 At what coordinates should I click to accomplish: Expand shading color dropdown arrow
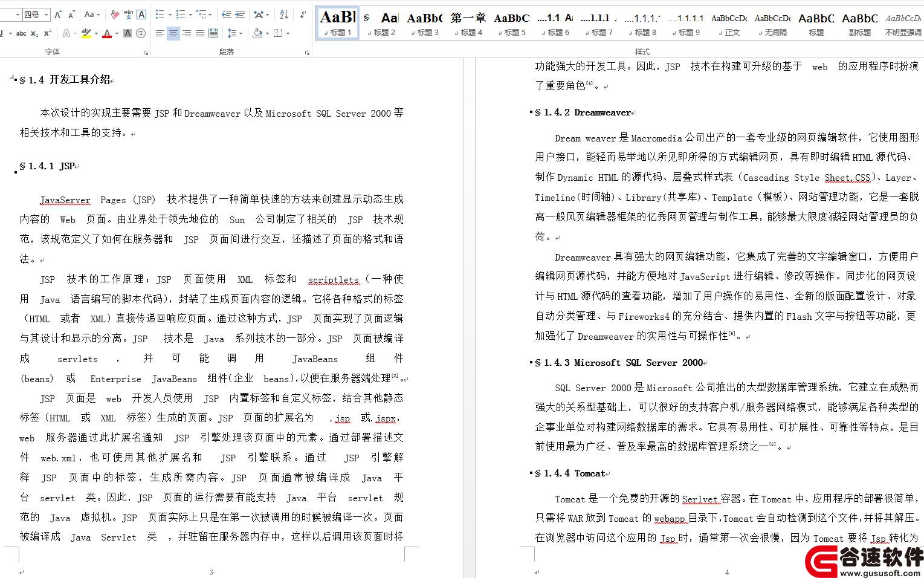coord(267,33)
